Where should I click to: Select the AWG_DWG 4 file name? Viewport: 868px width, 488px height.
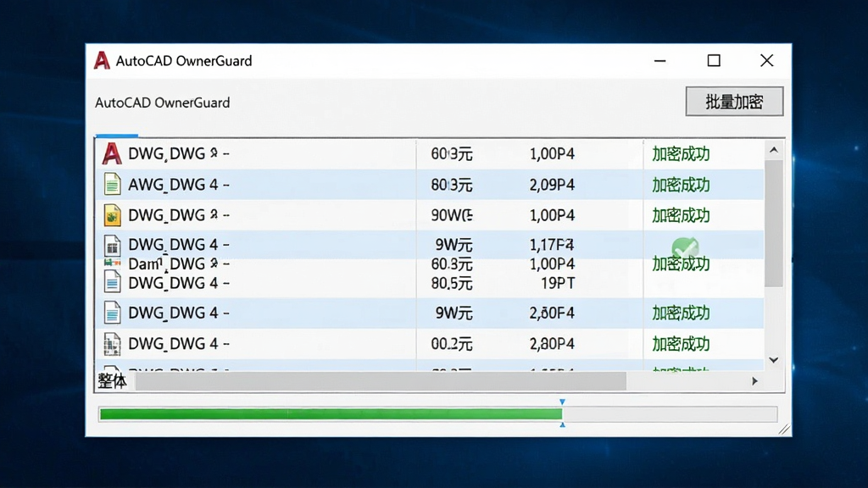[178, 185]
